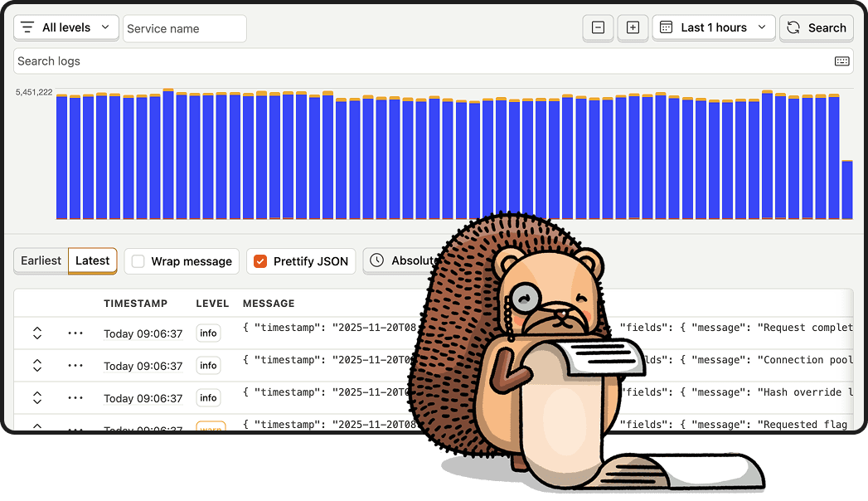Open the Last 1 hours time range dropdown

[720, 27]
